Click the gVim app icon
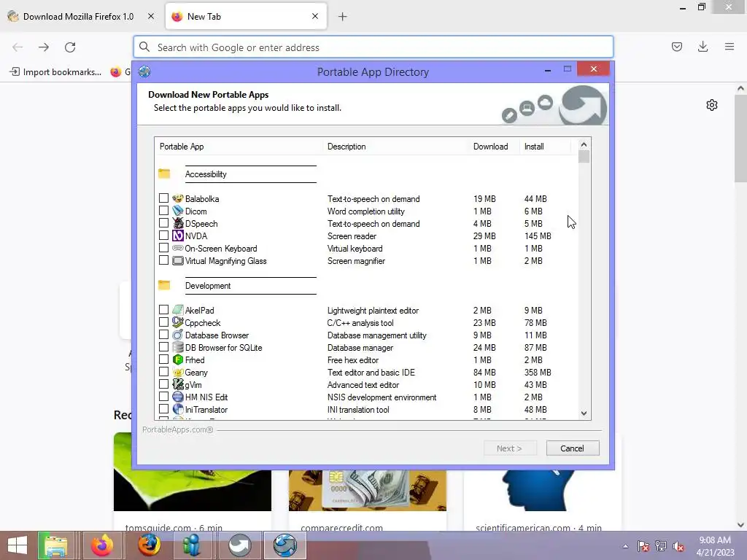Screen dimensions: 747x560 pyautogui.click(x=178, y=384)
